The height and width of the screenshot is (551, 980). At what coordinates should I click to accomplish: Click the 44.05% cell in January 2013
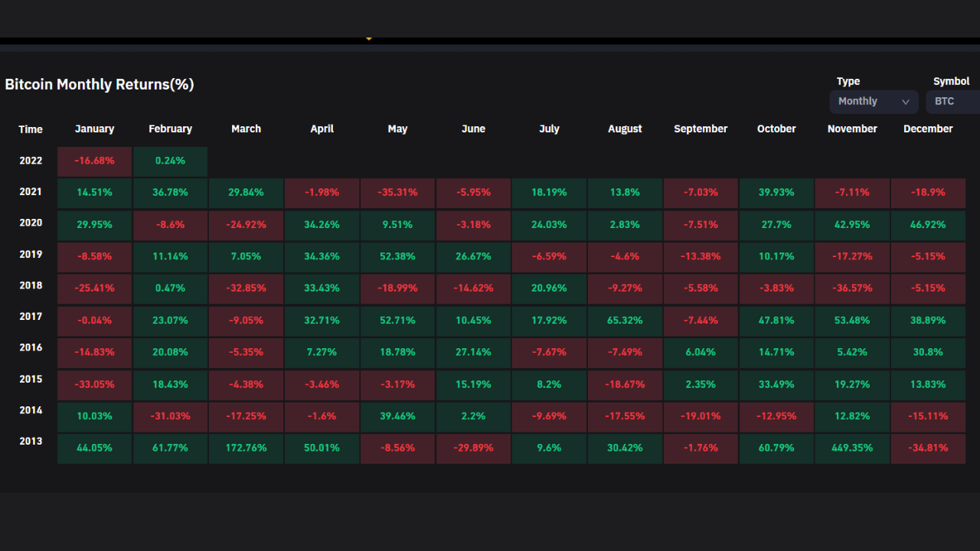[x=95, y=448]
